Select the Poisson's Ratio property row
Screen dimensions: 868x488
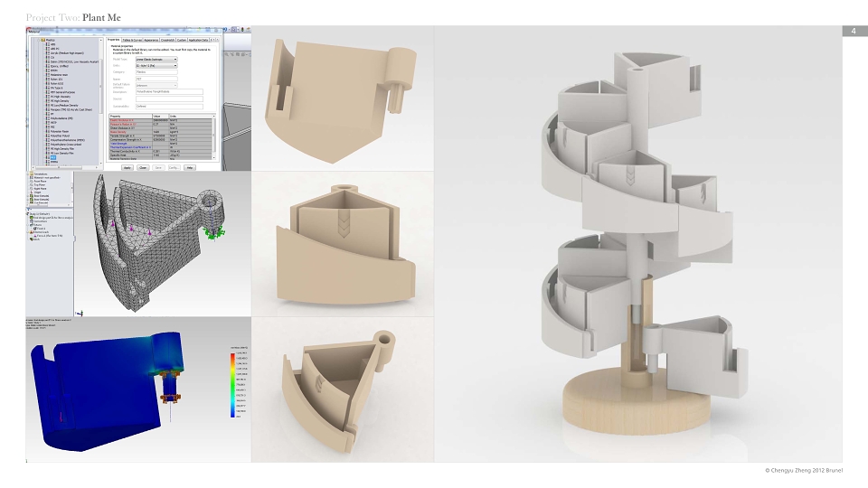tap(161, 124)
